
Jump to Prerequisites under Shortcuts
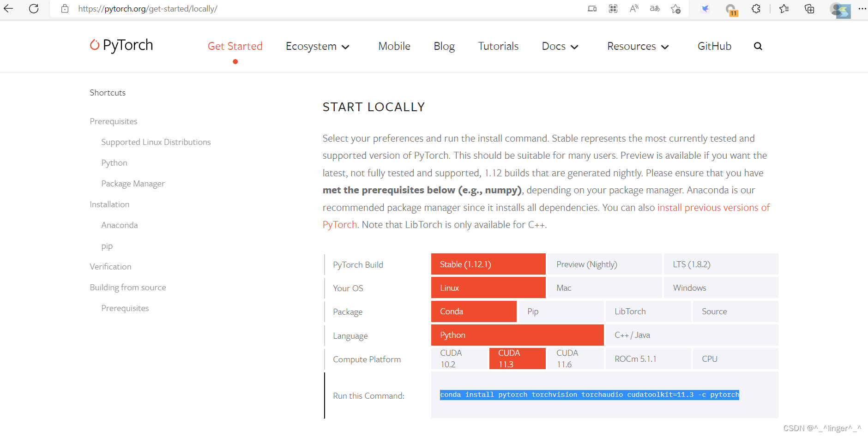point(114,121)
